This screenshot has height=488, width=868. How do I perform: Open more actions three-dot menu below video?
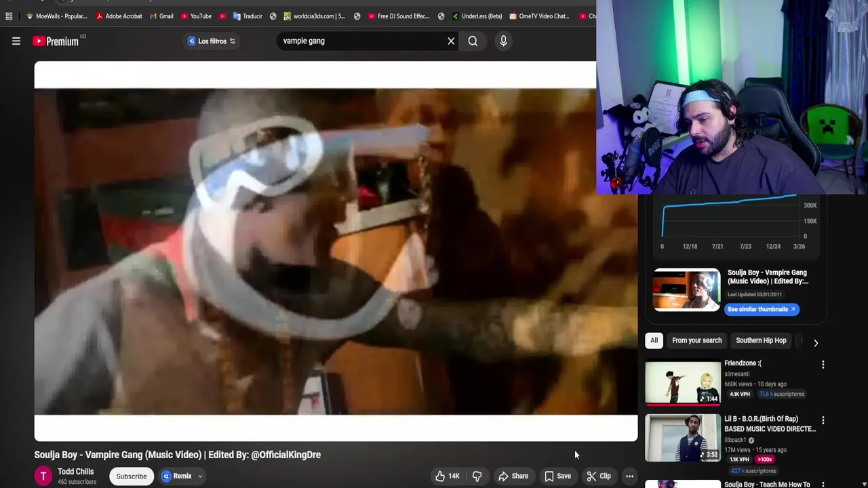[629, 476]
